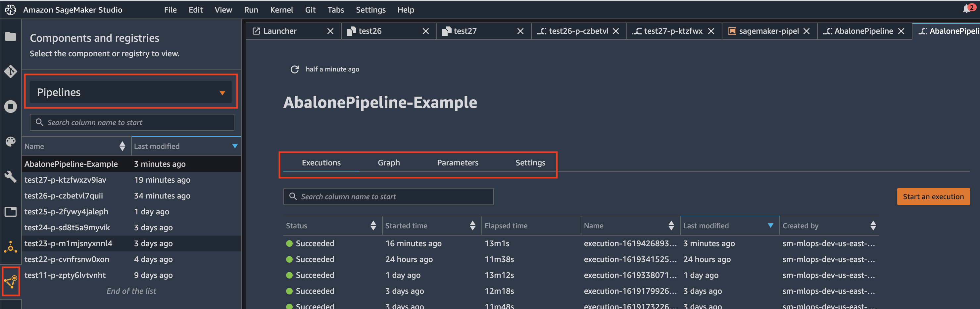
Task: Sort executions by Started time arrows
Action: (472, 226)
